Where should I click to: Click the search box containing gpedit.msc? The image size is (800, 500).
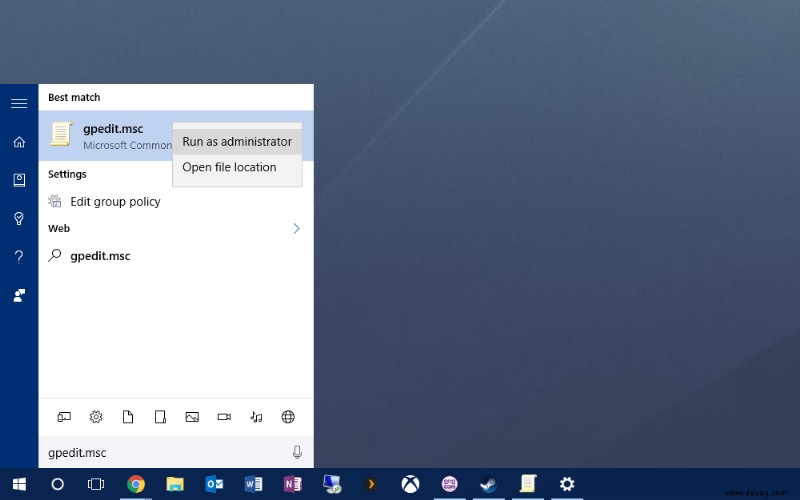(176, 453)
